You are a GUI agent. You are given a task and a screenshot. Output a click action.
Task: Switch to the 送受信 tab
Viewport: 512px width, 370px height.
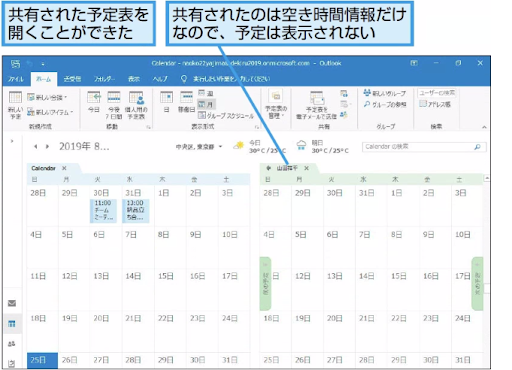coord(72,79)
